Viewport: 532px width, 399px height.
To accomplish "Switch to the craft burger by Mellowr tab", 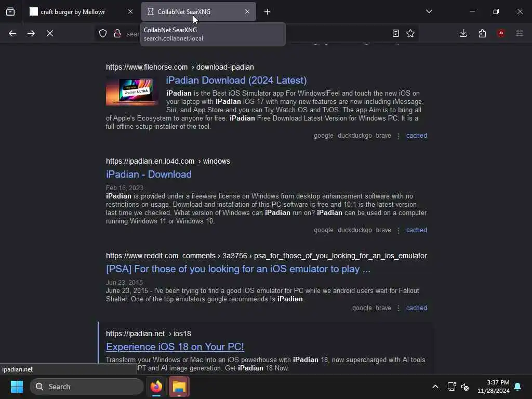I will [81, 11].
